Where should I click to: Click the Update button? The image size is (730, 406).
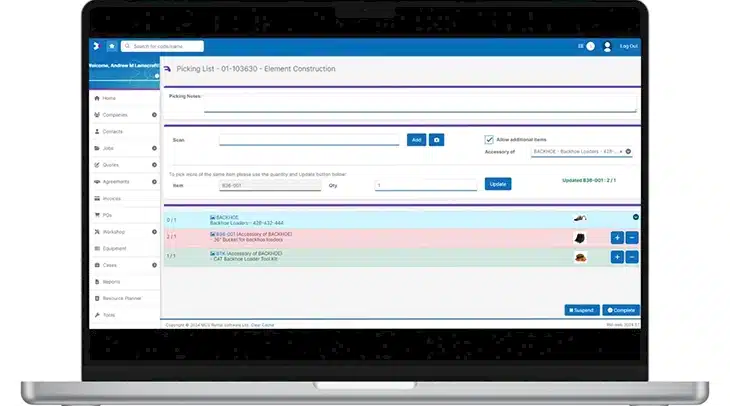(498, 184)
